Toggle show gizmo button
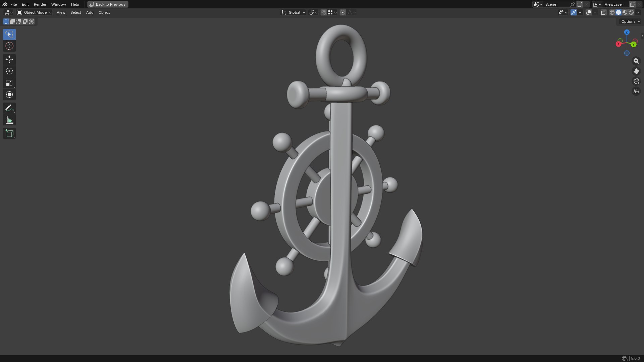Image resolution: width=644 pixels, height=362 pixels. tap(574, 12)
